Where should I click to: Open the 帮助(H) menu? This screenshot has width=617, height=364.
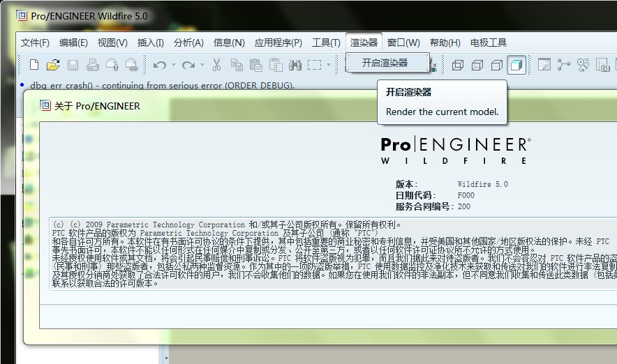click(445, 43)
